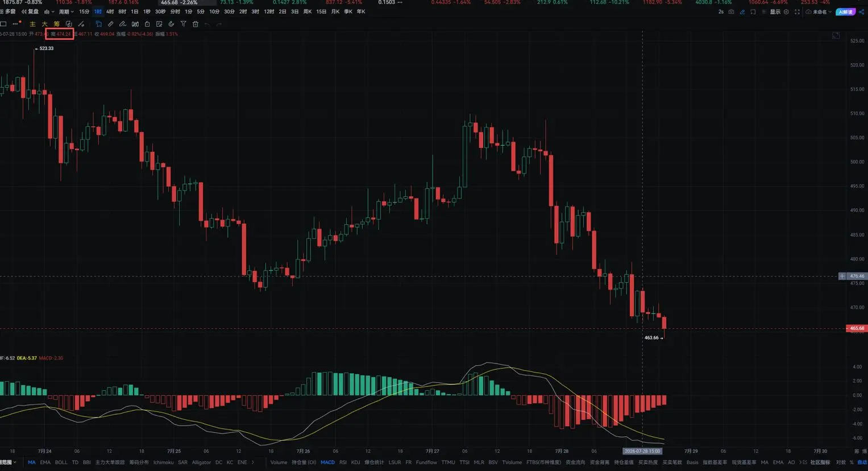Image resolution: width=868 pixels, height=471 pixels.
Task: Select the 1日 timeframe
Action: pyautogui.click(x=134, y=11)
